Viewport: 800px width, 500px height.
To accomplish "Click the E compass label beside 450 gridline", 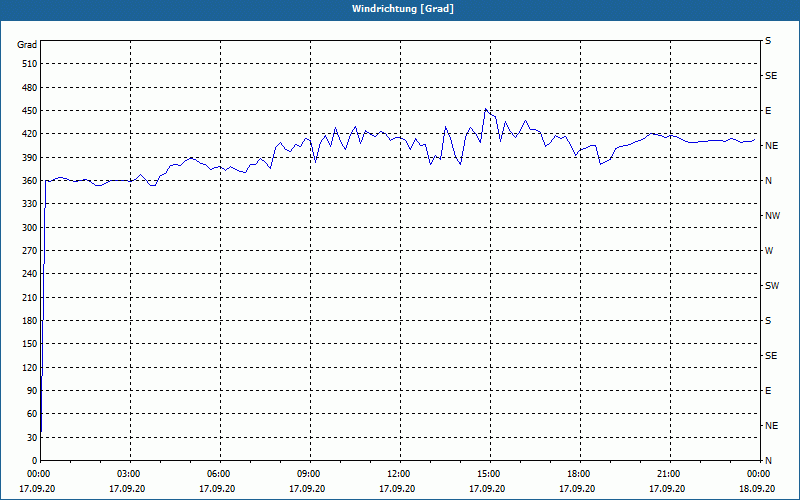I will (x=768, y=111).
